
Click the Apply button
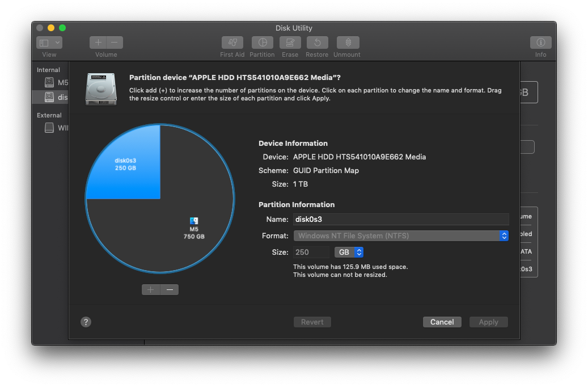click(x=489, y=322)
